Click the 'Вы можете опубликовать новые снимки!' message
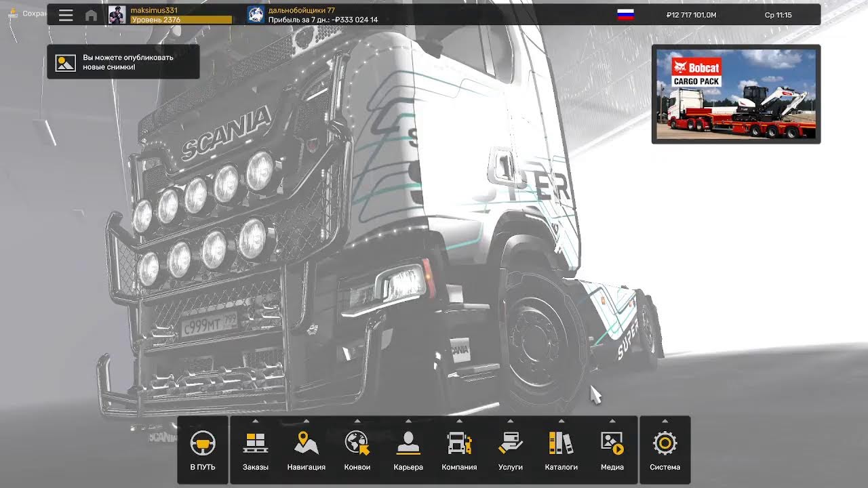868x488 pixels. click(x=128, y=62)
